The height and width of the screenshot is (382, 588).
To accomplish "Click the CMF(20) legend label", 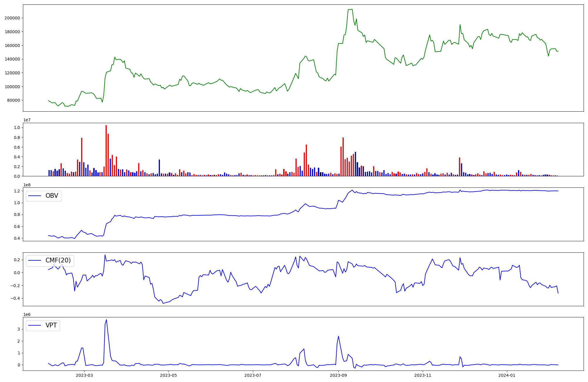I will (x=58, y=260).
